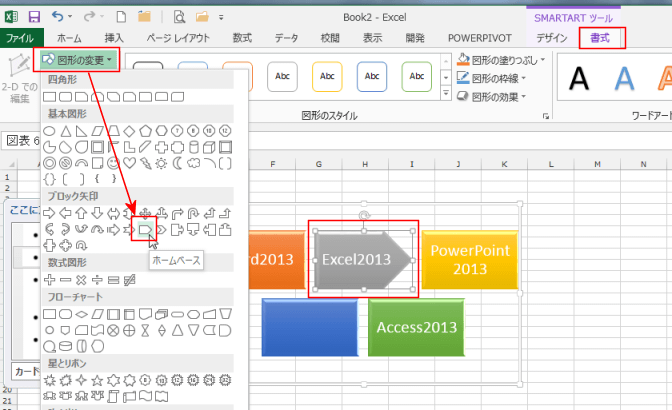
Task: Select the cloud shape
Action: point(193,163)
